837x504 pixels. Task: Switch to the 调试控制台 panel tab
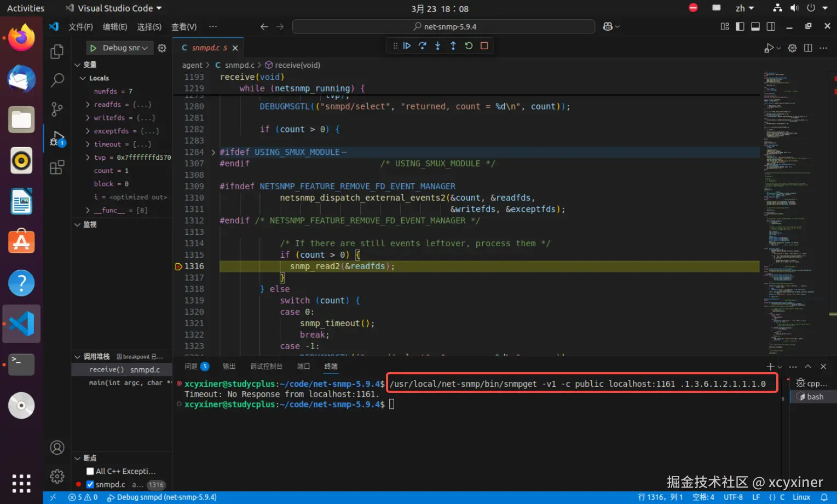pos(266,366)
